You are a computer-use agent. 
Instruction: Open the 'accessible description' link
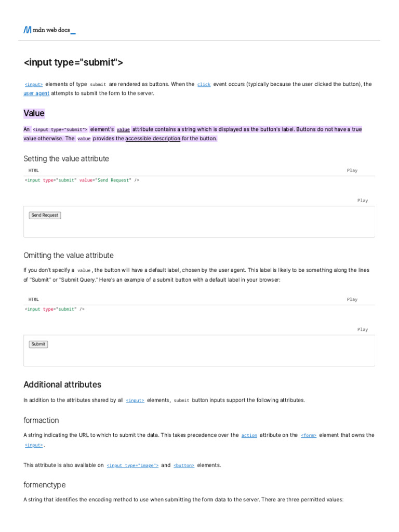pos(153,139)
